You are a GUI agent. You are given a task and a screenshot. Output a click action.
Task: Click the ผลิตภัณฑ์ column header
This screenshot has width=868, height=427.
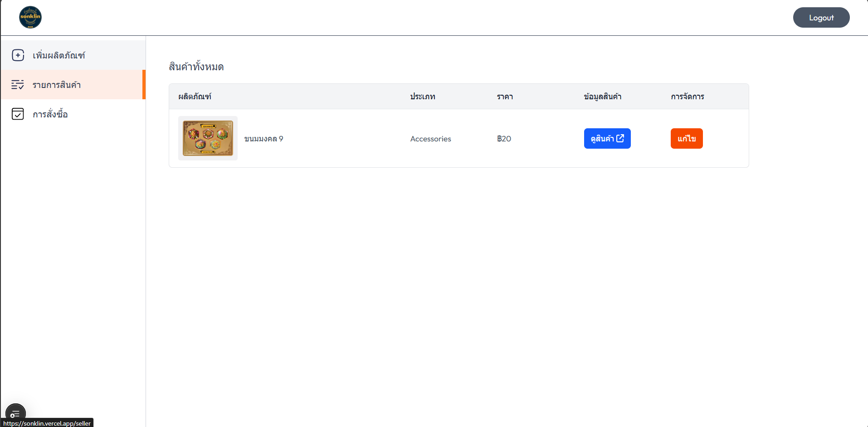195,97
